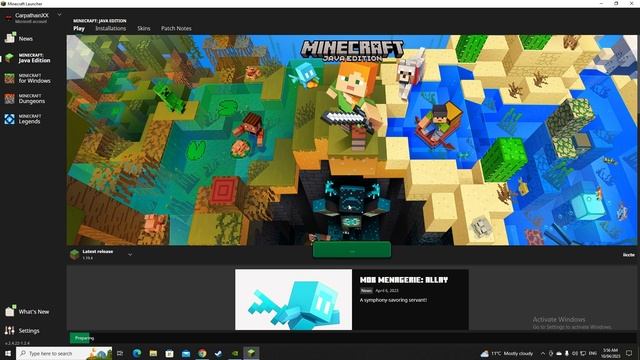The image size is (640, 360).
Task: Open Windows notification center
Action: coord(629,353)
